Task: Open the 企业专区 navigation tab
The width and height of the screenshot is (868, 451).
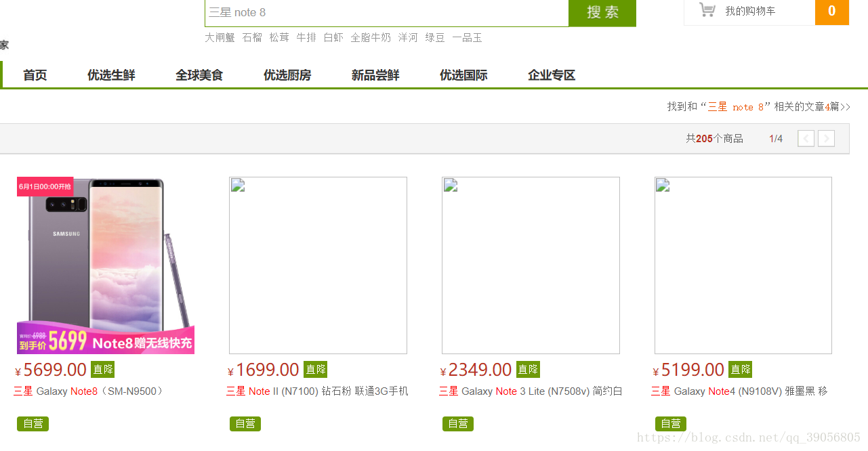Action: [x=552, y=75]
